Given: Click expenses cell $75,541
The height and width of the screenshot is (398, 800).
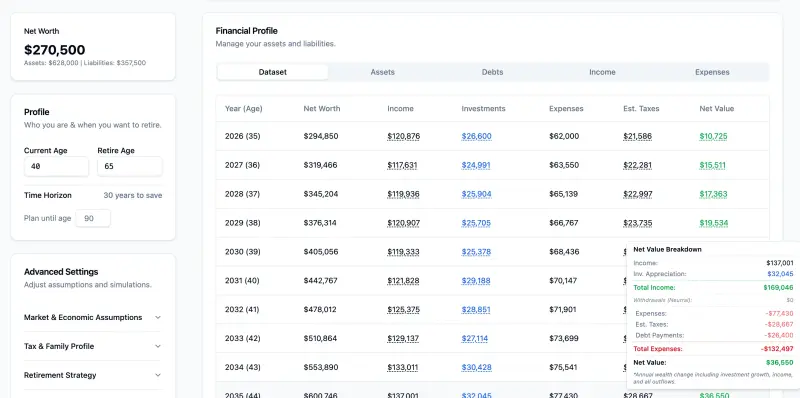Looking at the screenshot, I should 563,367.
